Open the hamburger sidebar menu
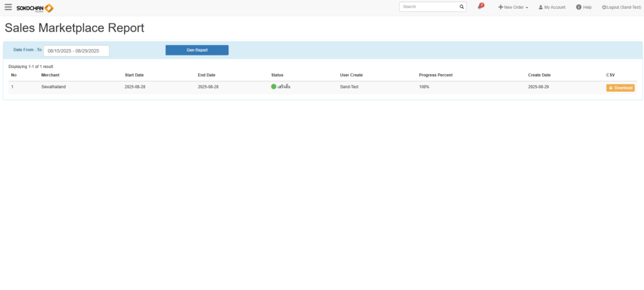 (x=8, y=8)
